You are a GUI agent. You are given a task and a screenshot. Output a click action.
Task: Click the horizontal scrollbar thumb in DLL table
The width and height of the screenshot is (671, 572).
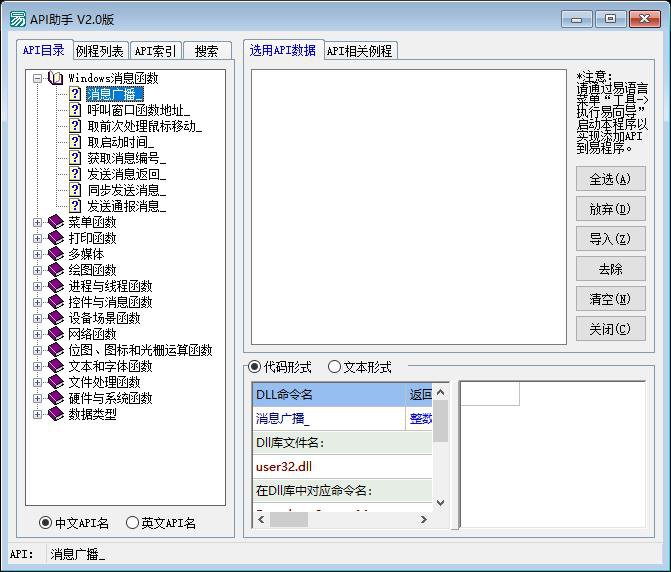point(289,519)
